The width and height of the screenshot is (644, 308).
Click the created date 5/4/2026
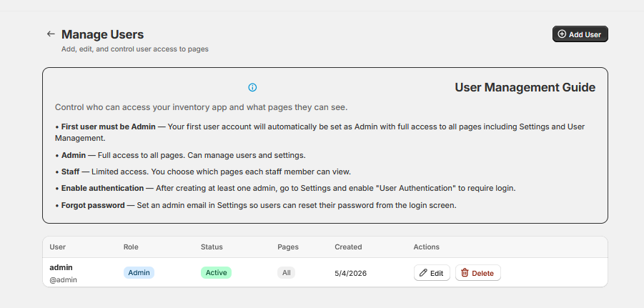pos(351,273)
